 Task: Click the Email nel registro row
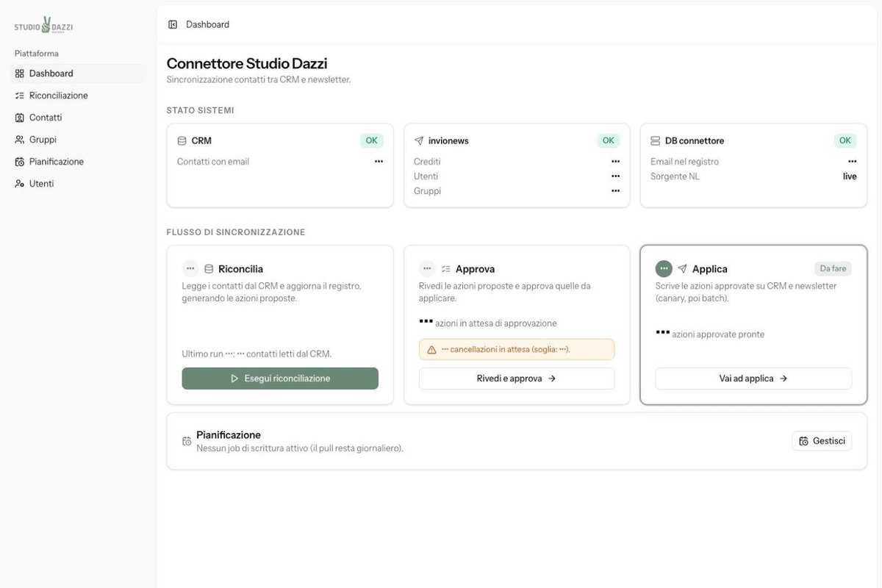coord(753,162)
